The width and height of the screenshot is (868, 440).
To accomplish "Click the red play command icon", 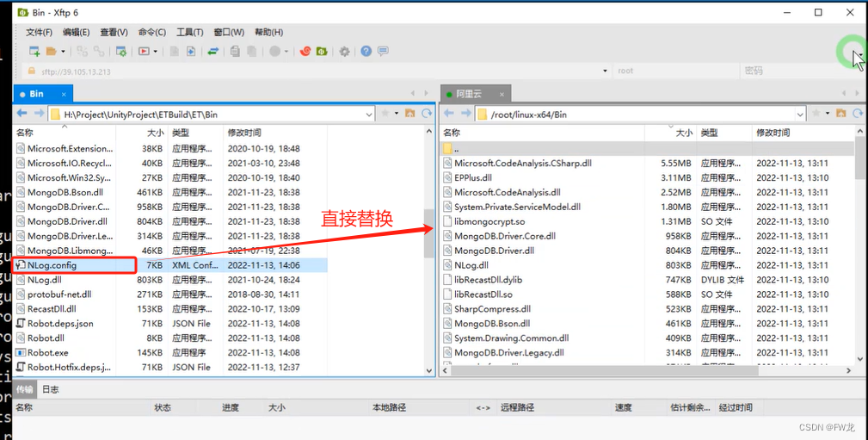I will tap(144, 52).
